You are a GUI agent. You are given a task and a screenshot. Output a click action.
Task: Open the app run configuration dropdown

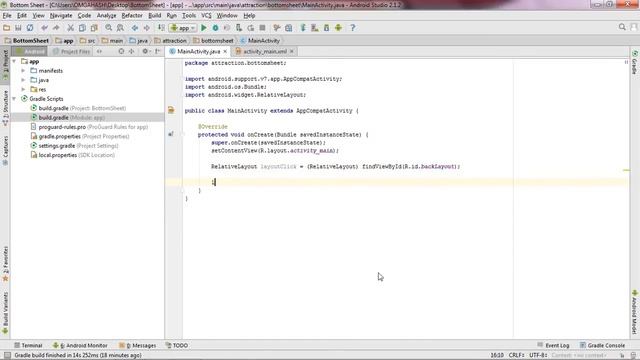(183, 28)
